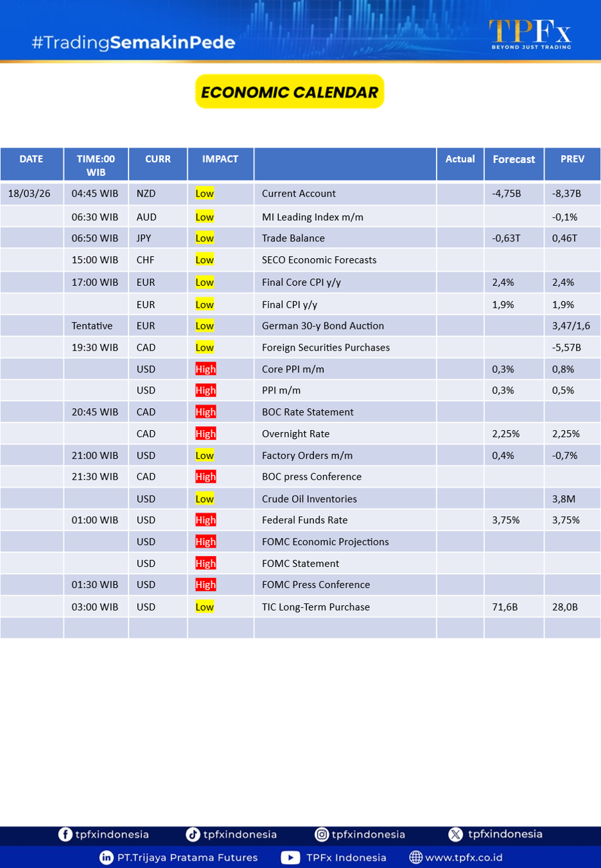
Task: Click the FOMC Press Conference event row
Action: pyautogui.click(x=316, y=585)
